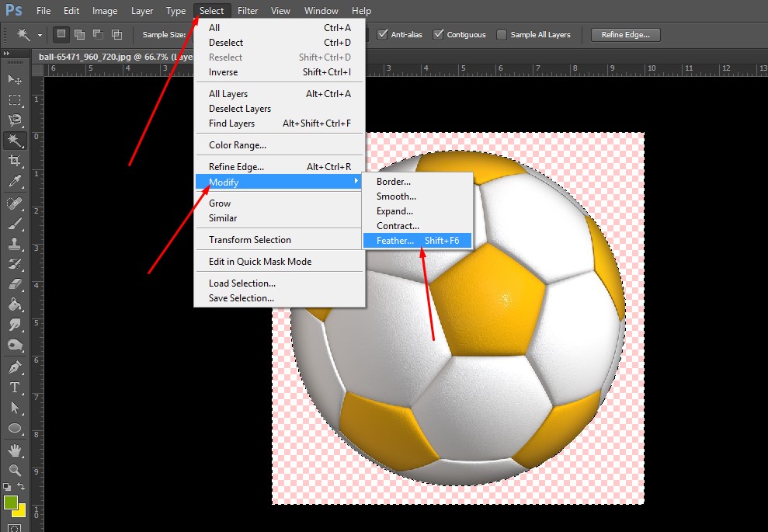Open Magic Wand tool preset picker
This screenshot has width=768, height=532.
(x=40, y=35)
